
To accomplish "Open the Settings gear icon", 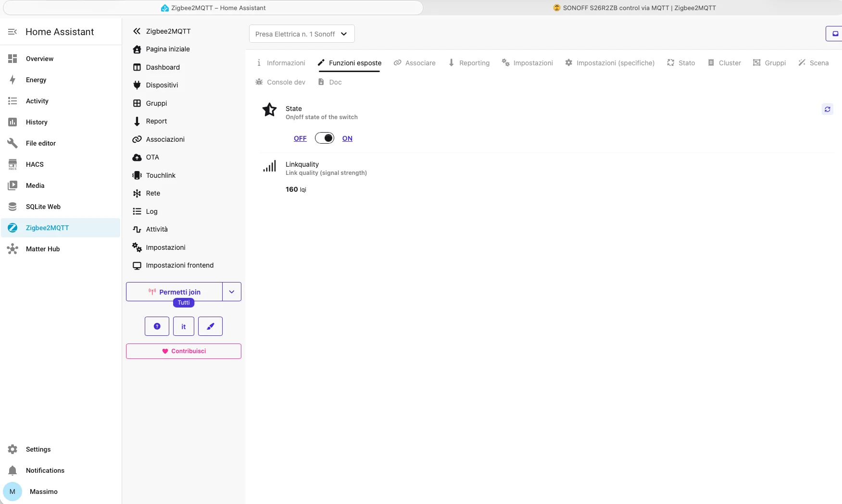I will (x=13, y=449).
